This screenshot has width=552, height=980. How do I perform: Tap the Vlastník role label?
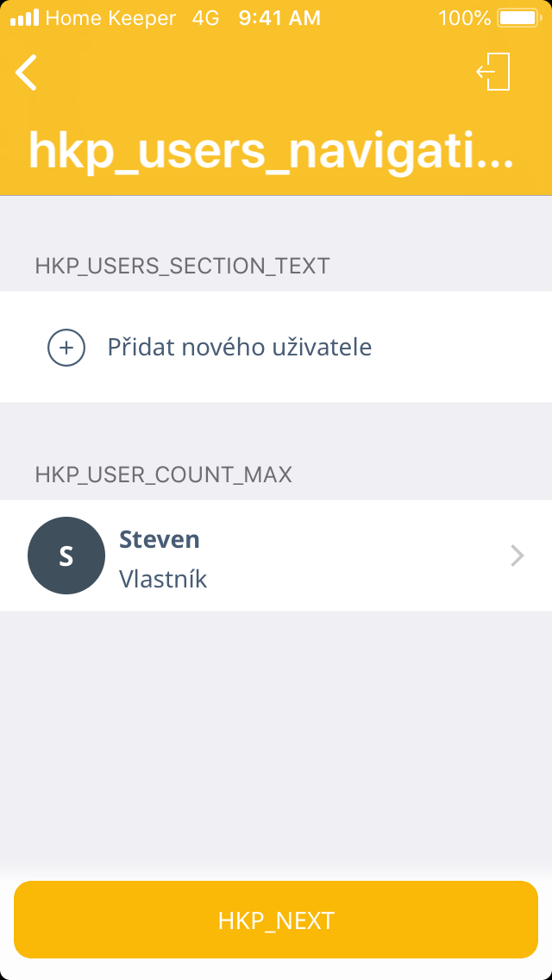pos(163,579)
